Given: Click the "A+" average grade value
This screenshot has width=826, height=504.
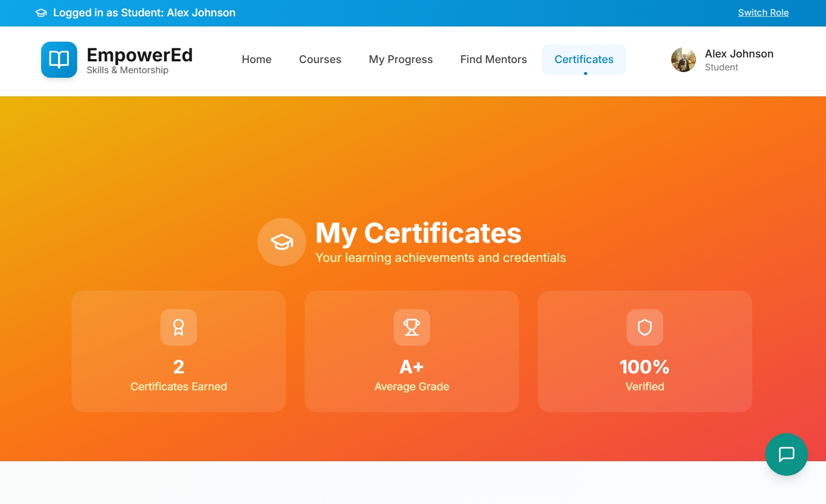Looking at the screenshot, I should tap(412, 367).
